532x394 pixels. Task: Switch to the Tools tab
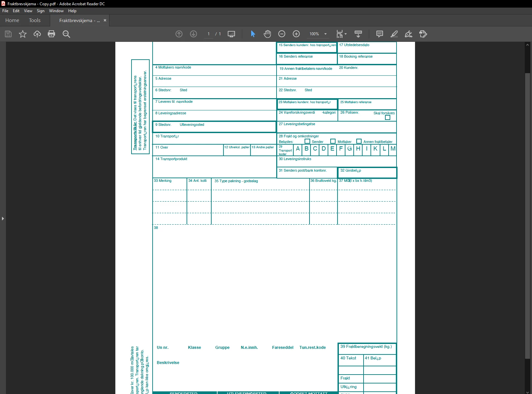tap(35, 20)
